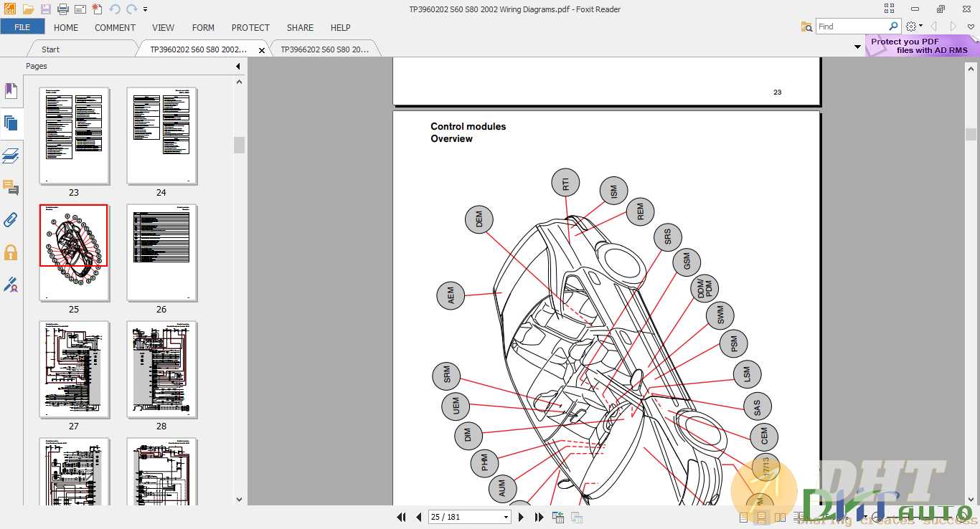Click the Redo arrow icon
This screenshot has width=980, height=529.
point(131,9)
